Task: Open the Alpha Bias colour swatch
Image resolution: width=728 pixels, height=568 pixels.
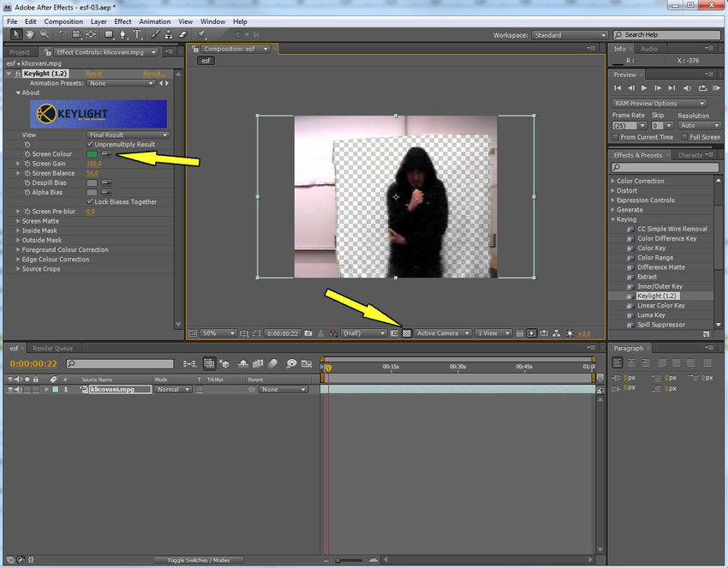Action: point(92,192)
